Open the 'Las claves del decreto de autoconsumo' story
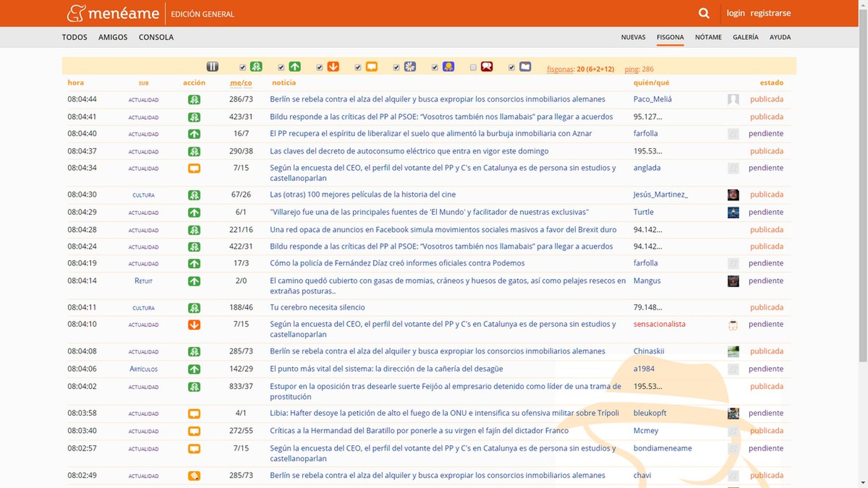 pyautogui.click(x=409, y=151)
